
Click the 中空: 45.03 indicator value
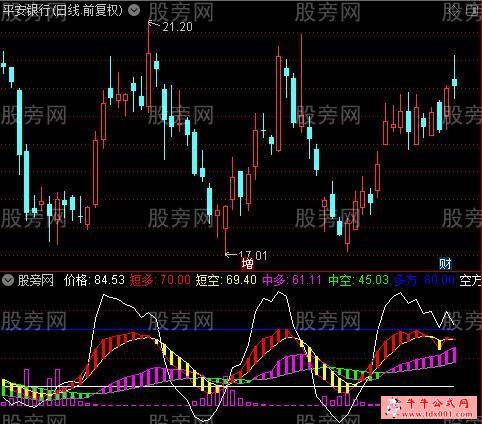[358, 280]
